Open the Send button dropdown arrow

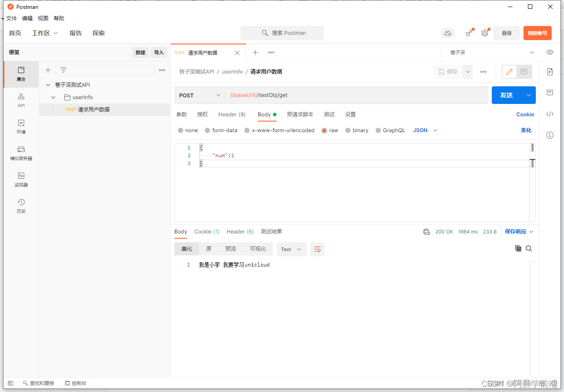click(529, 95)
